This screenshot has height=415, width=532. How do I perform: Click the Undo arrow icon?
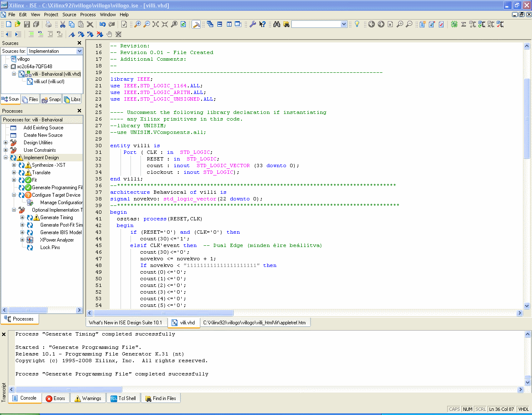pyautogui.click(x=102, y=25)
